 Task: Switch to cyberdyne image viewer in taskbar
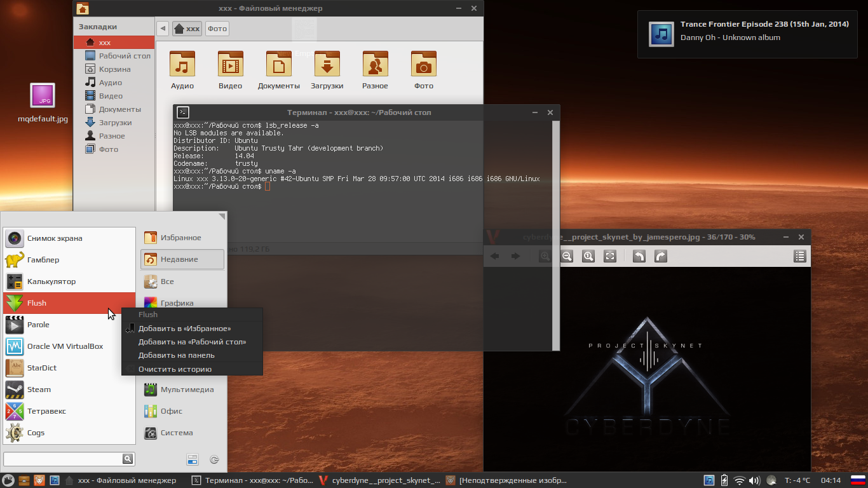click(x=379, y=480)
